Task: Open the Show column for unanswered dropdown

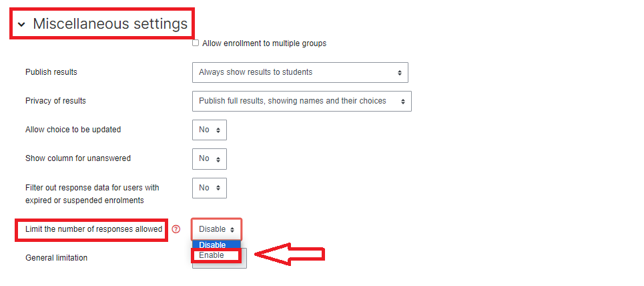Action: (x=209, y=159)
